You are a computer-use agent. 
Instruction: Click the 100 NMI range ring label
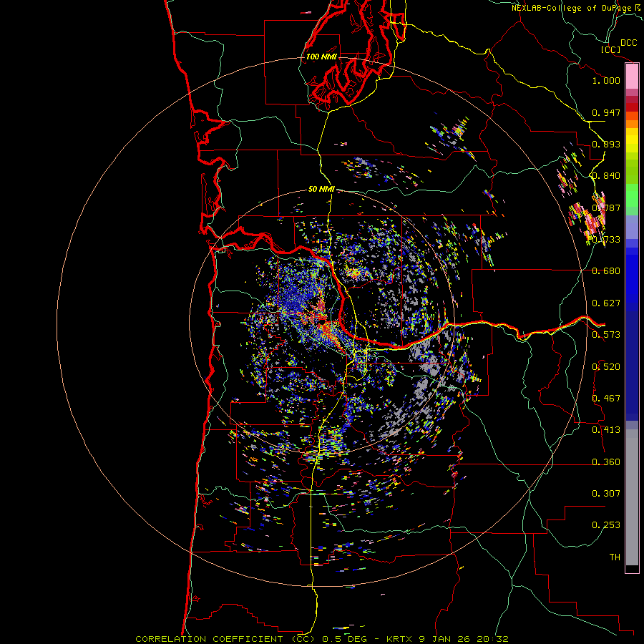pyautogui.click(x=321, y=57)
